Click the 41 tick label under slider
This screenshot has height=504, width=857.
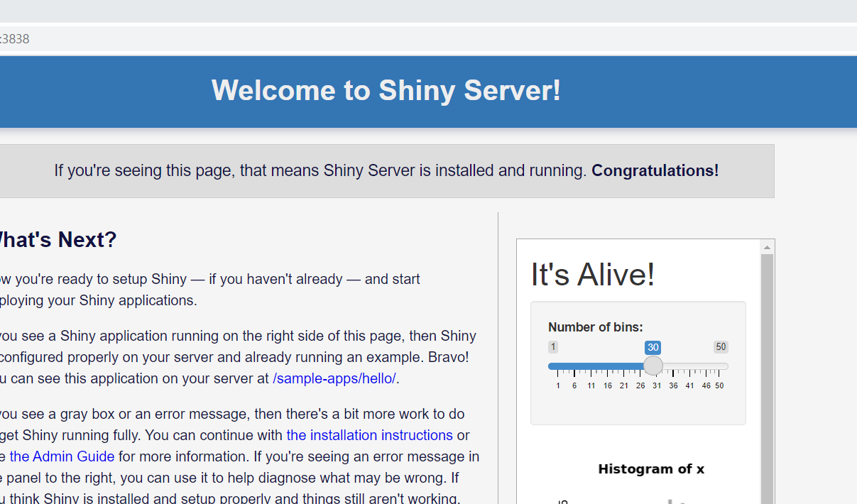[689, 386]
